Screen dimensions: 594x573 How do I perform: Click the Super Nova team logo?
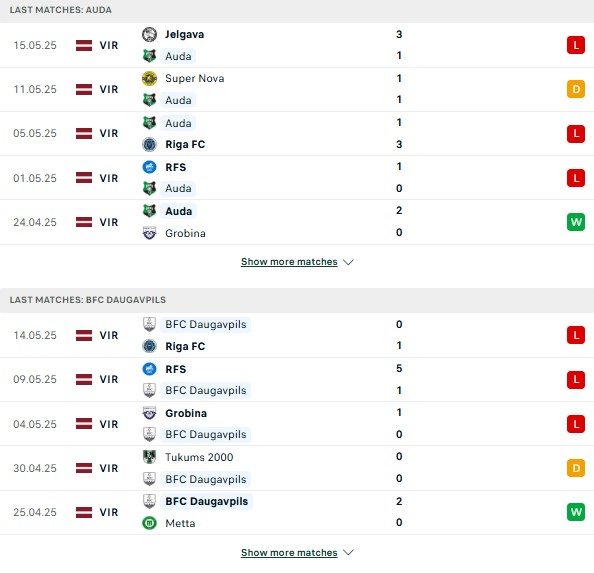(x=149, y=78)
